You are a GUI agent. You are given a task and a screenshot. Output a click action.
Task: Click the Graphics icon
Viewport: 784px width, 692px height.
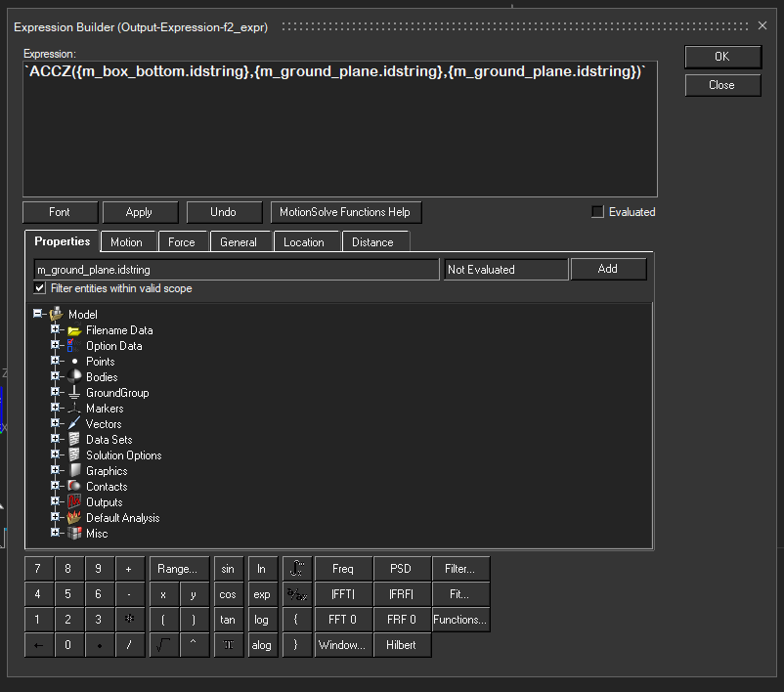(74, 470)
